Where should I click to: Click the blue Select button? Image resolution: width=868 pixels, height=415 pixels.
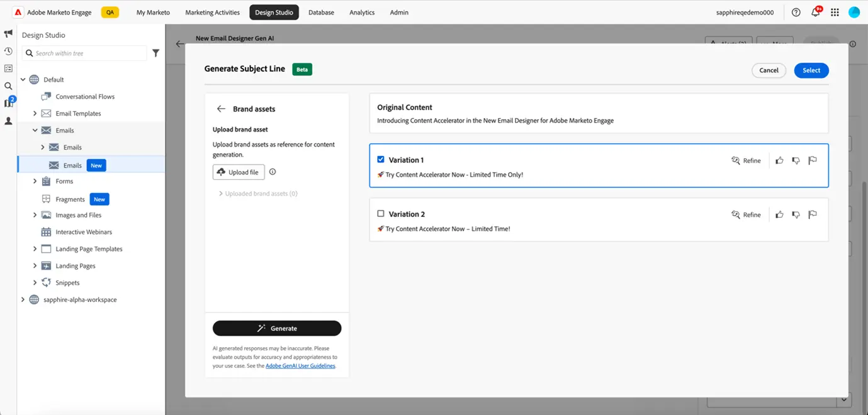[811, 70]
